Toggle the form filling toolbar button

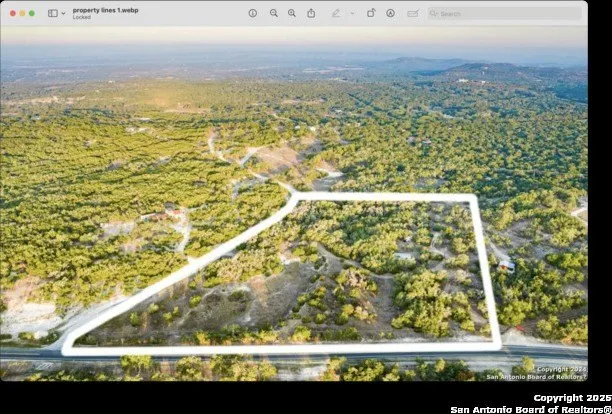413,13
